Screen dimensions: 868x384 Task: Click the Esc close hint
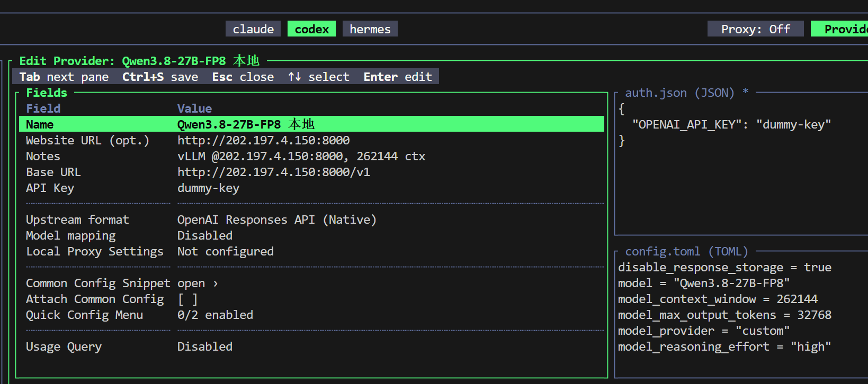coord(243,77)
